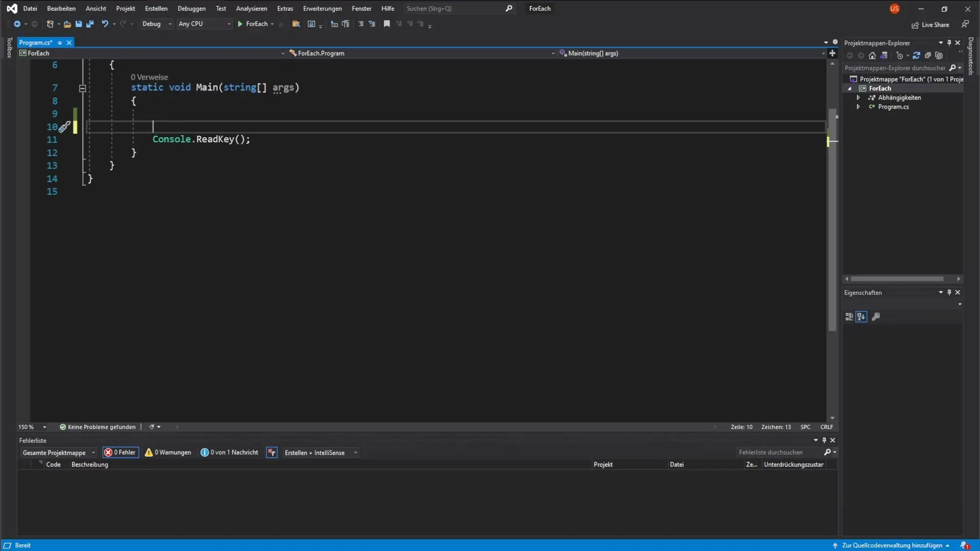Screen dimensions: 980x551
Task: Close the Program.cs tab
Action: pyautogui.click(x=69, y=43)
